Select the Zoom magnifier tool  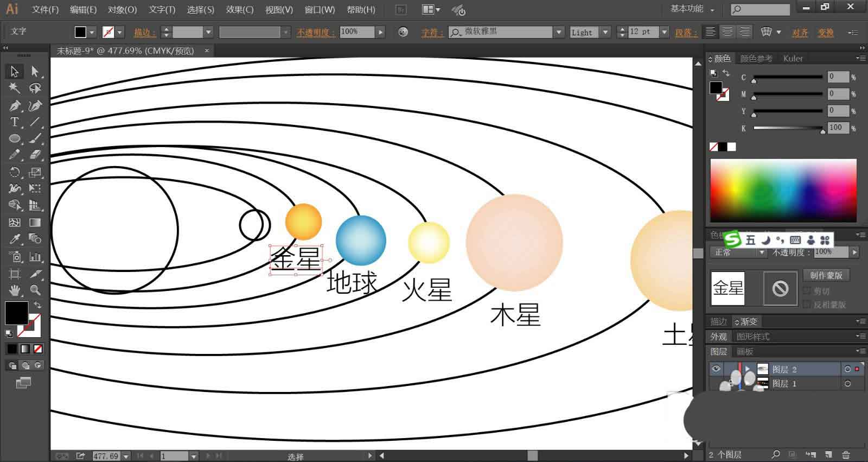click(x=35, y=290)
